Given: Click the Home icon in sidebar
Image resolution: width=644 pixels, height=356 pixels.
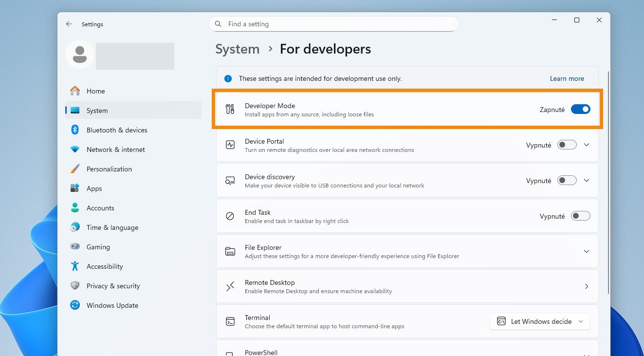Looking at the screenshot, I should click(75, 91).
